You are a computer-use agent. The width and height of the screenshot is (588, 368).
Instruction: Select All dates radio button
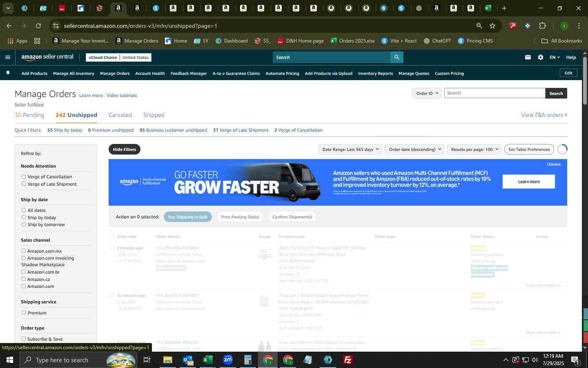click(24, 210)
